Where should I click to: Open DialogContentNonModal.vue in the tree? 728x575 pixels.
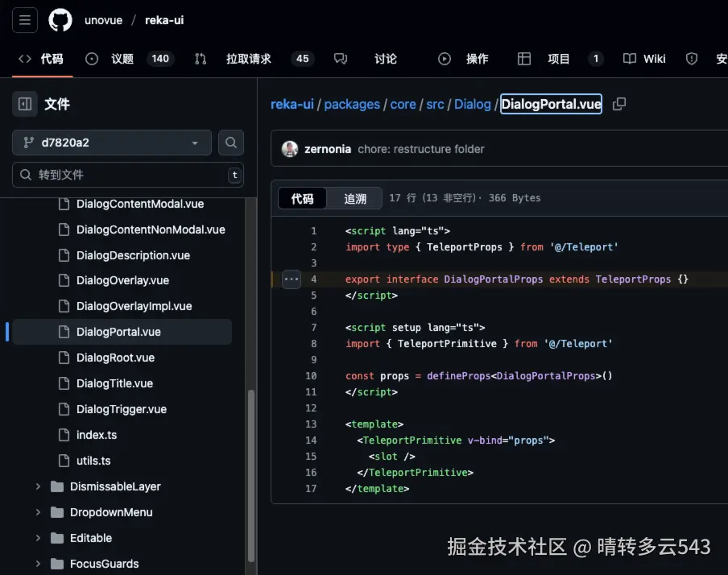point(151,230)
